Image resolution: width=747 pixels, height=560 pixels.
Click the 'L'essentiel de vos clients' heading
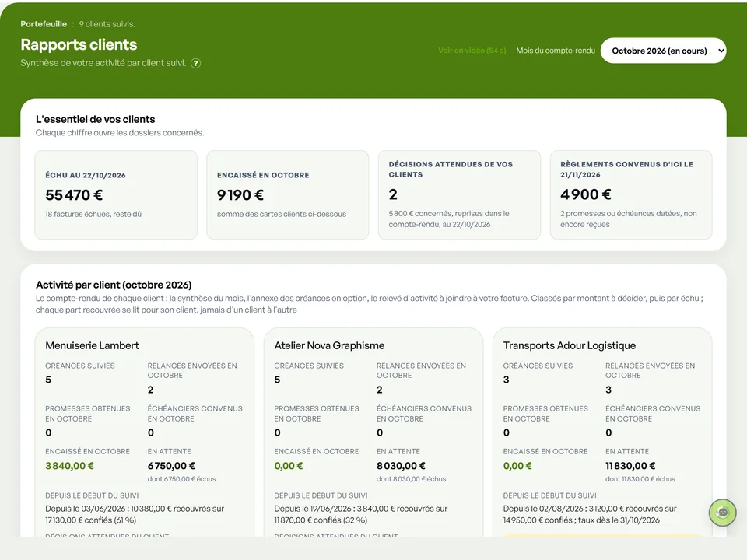[95, 119]
